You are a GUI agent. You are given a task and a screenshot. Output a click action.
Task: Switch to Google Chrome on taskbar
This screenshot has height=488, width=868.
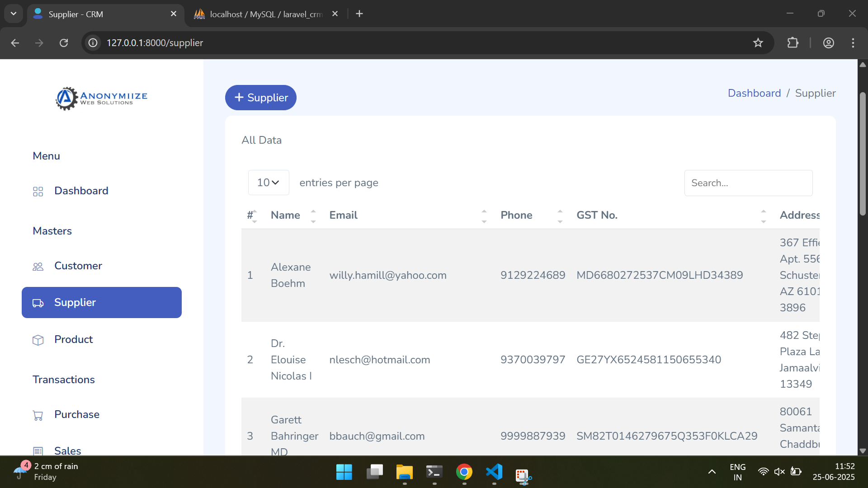point(464,472)
